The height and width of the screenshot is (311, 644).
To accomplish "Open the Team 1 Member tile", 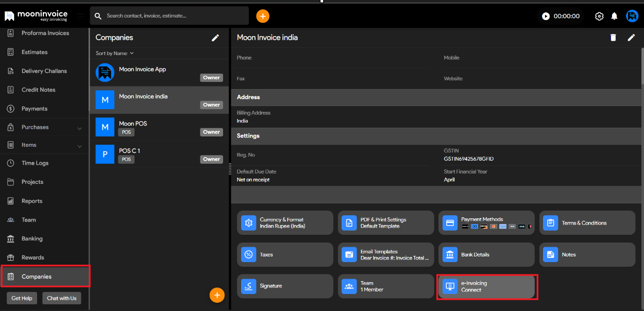I will pos(386,286).
